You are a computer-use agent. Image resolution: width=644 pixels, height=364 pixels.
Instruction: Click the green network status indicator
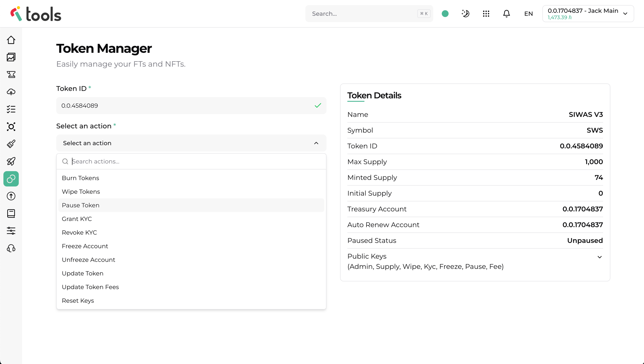[x=445, y=13]
